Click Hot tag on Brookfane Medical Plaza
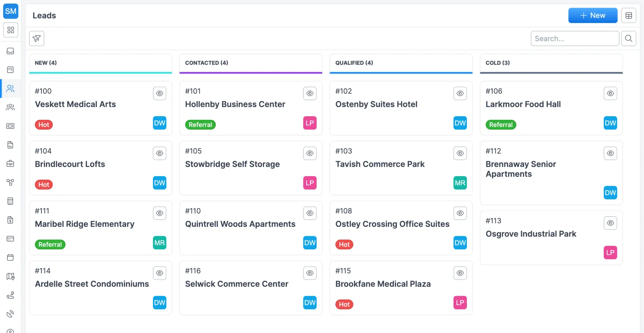Viewport: 644px width, 333px height. click(x=344, y=304)
